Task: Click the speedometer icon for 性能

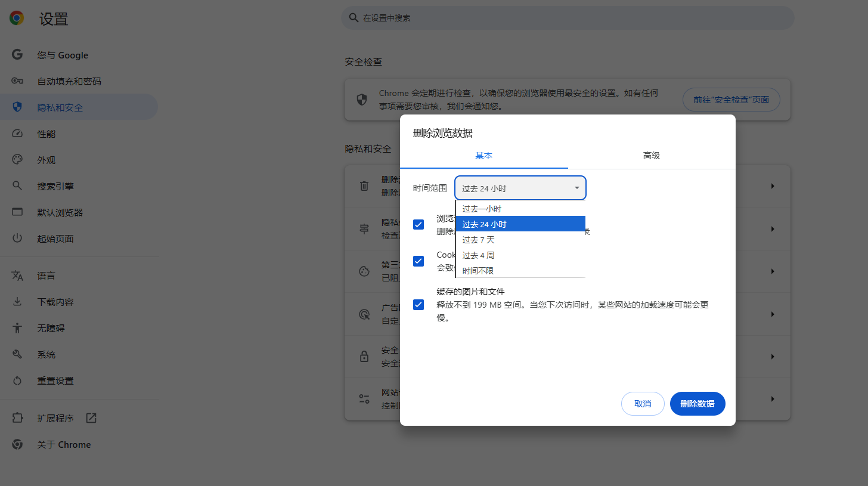Action: tap(17, 134)
